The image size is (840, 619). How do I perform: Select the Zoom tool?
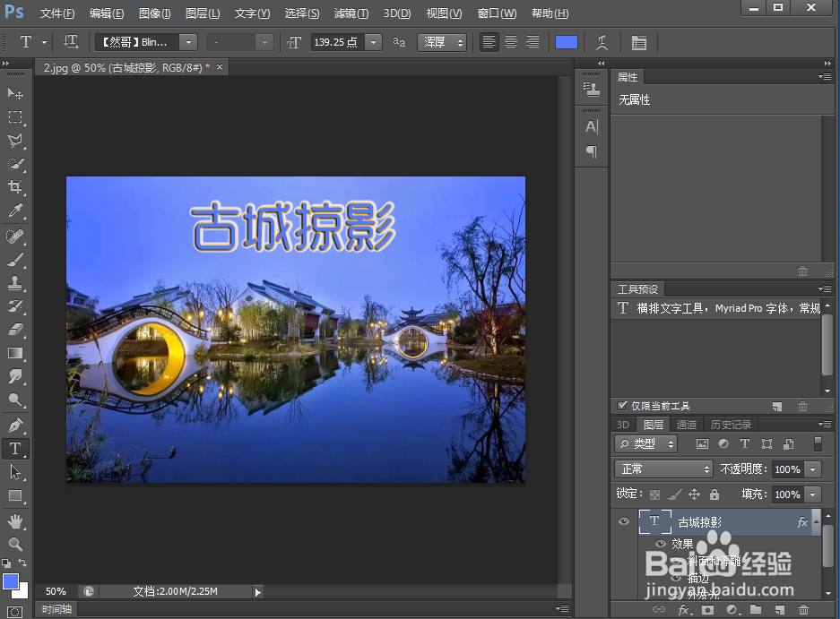coord(15,542)
